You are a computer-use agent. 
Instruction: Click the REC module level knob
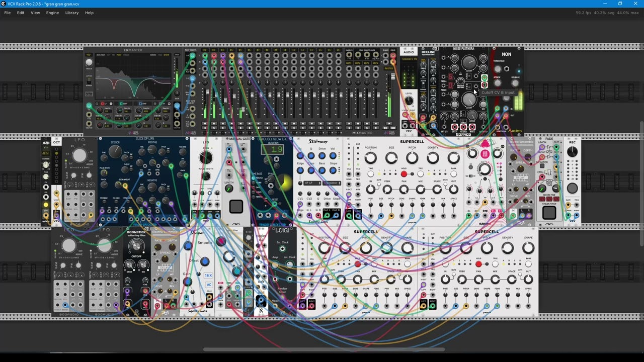coord(572,152)
